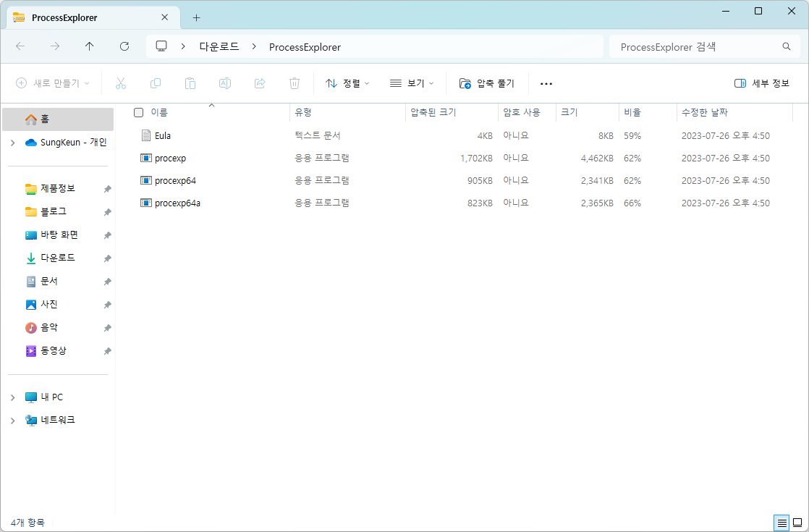This screenshot has height=532, width=809.
Task: Expand the 네트워크 tree node
Action: pyautogui.click(x=13, y=421)
